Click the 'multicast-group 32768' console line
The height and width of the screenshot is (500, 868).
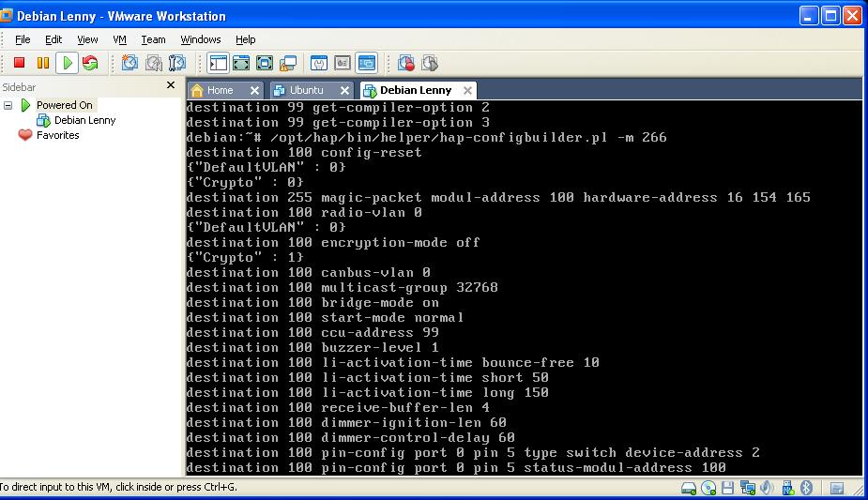coord(343,287)
